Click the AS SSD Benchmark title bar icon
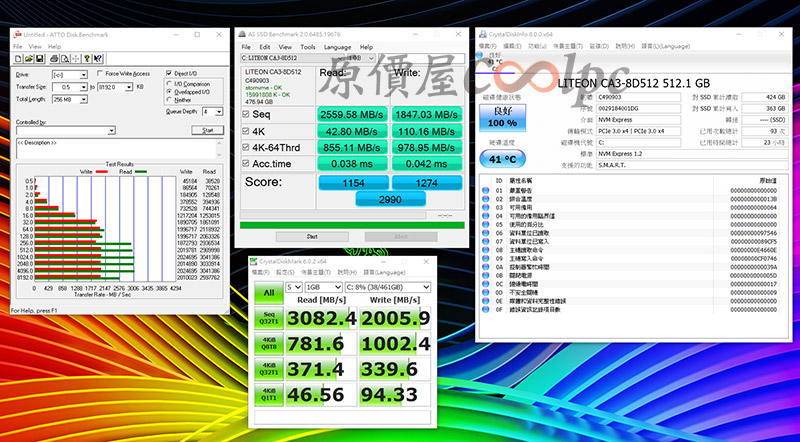 coord(241,34)
